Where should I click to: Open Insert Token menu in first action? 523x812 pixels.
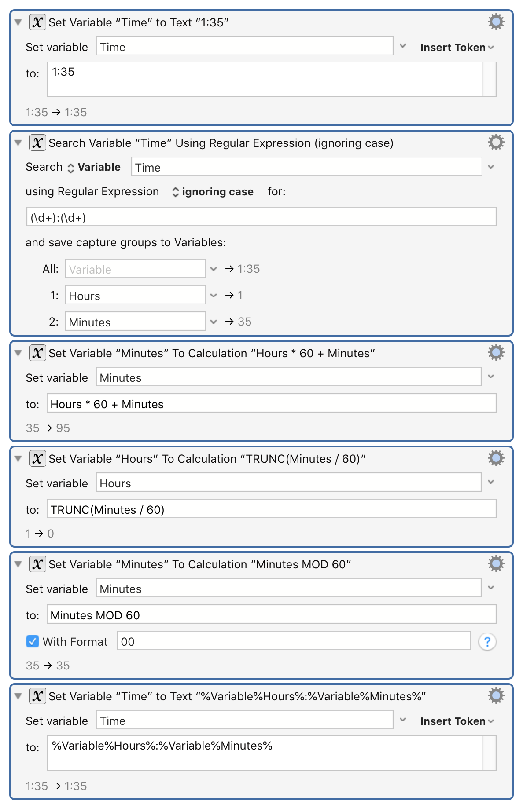[x=457, y=47]
